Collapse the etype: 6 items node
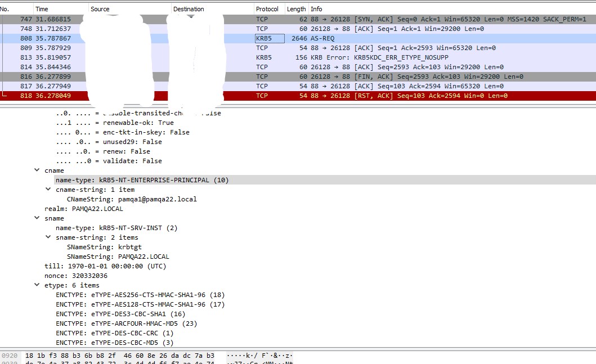 point(37,285)
